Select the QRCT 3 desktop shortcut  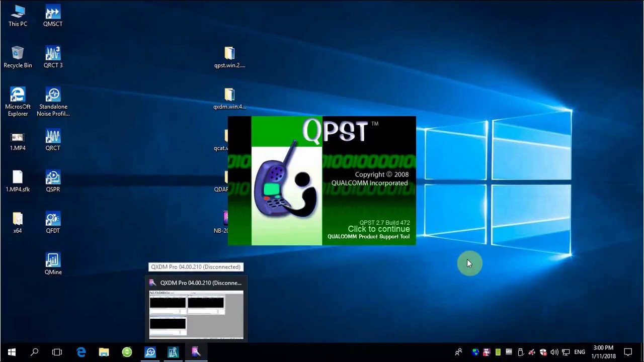[x=53, y=57]
